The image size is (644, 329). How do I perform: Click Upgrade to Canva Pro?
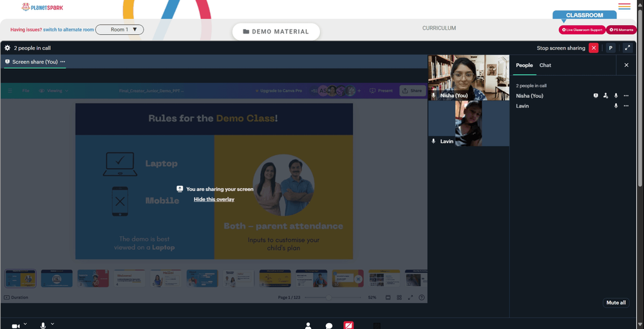(278, 91)
